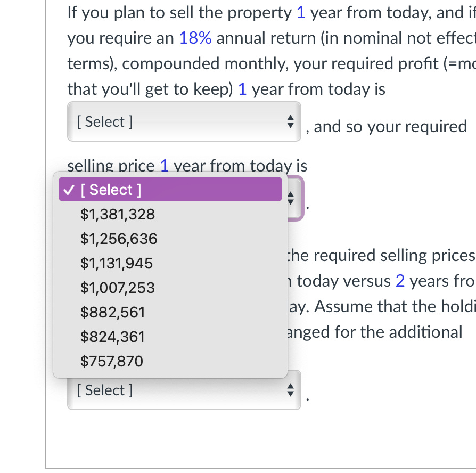Click the checkmark beside highlighted [Select]
Image resolution: width=476 pixels, height=473 pixels.
click(69, 190)
